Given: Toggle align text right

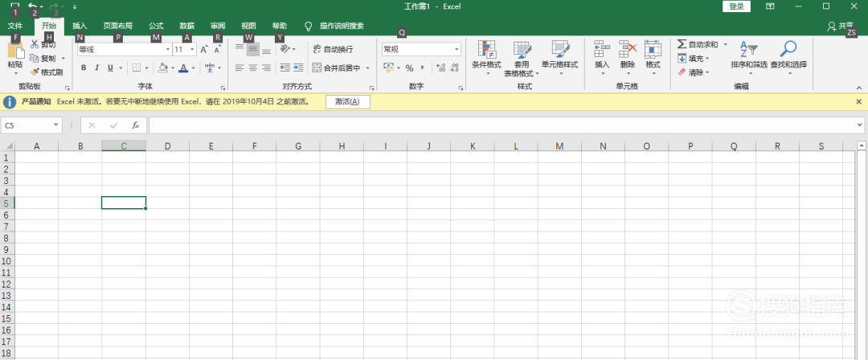Looking at the screenshot, I should pyautogui.click(x=266, y=68).
